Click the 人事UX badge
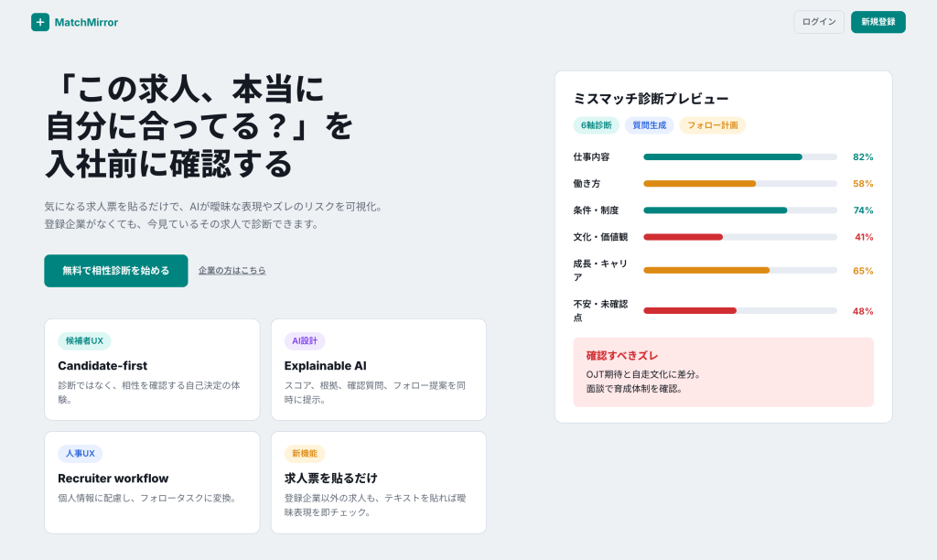937x560 pixels. tap(81, 454)
